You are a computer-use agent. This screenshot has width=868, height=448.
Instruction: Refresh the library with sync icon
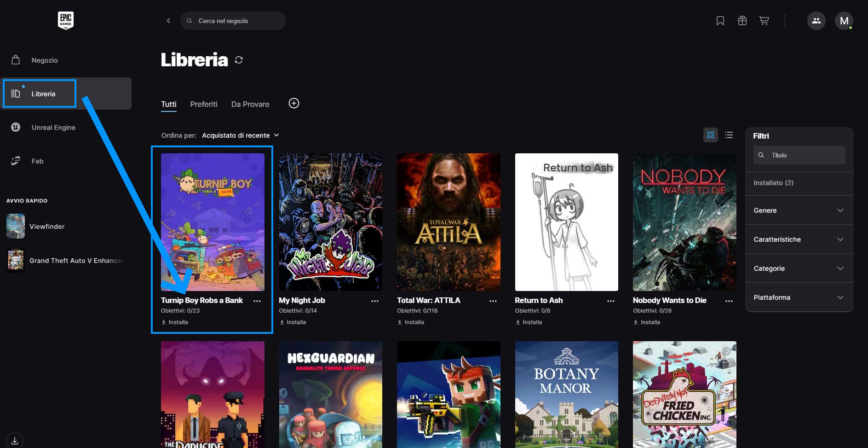[x=239, y=60]
